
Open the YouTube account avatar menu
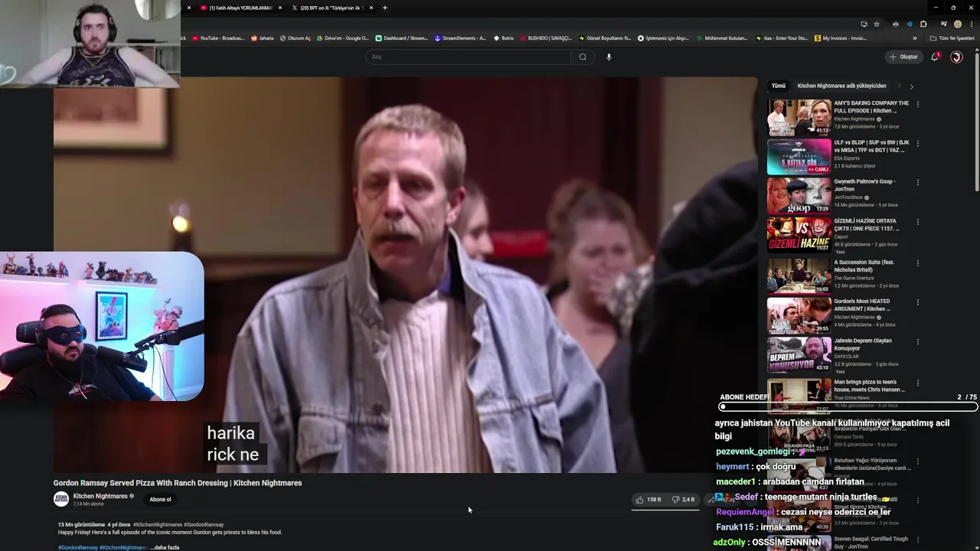[x=956, y=57]
